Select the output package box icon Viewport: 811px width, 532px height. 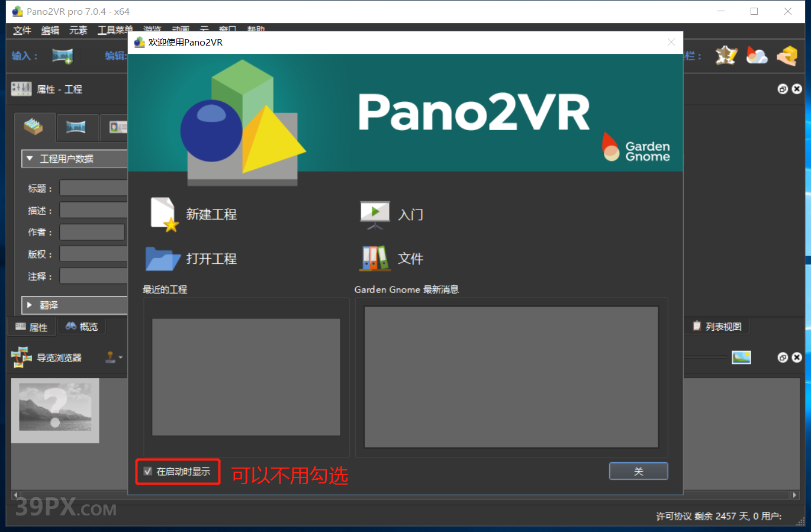[787, 56]
